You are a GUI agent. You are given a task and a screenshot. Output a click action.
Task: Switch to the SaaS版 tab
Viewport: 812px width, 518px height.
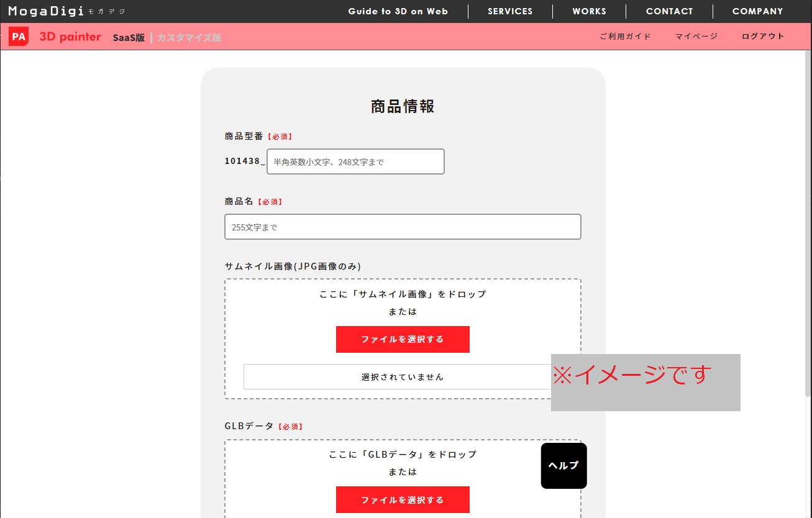tap(129, 37)
